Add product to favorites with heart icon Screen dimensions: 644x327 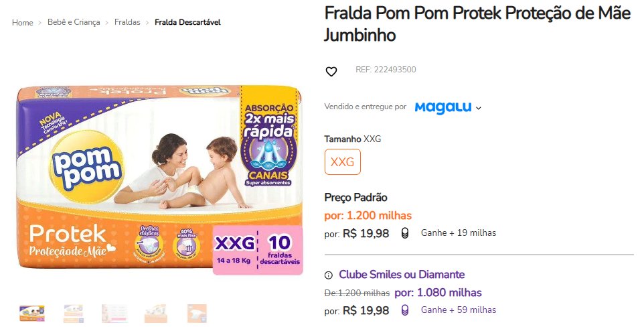click(331, 71)
